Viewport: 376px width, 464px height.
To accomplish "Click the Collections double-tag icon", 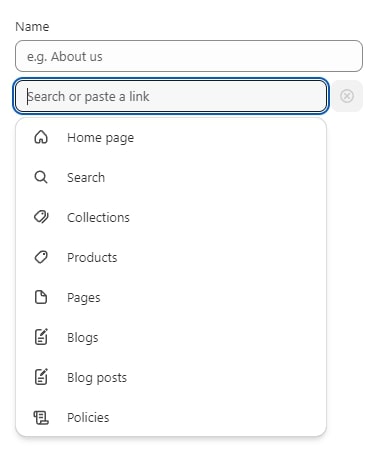I will pyautogui.click(x=41, y=217).
